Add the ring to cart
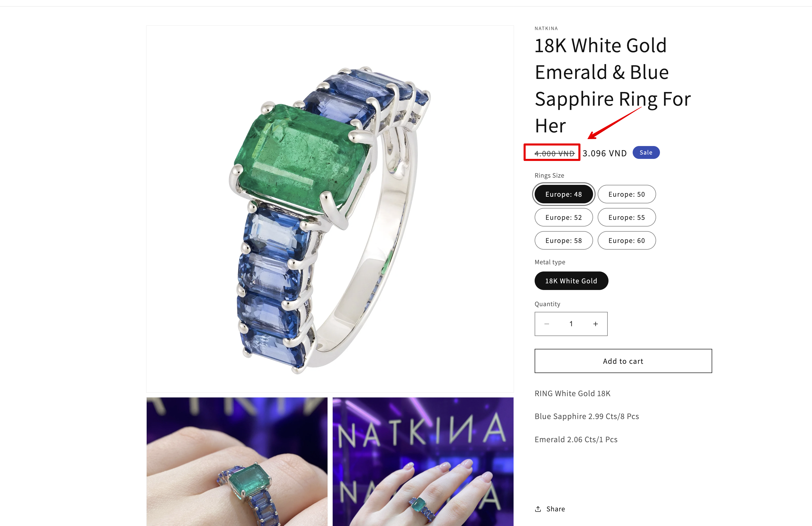Screen dimensions: 812x526 point(623,361)
